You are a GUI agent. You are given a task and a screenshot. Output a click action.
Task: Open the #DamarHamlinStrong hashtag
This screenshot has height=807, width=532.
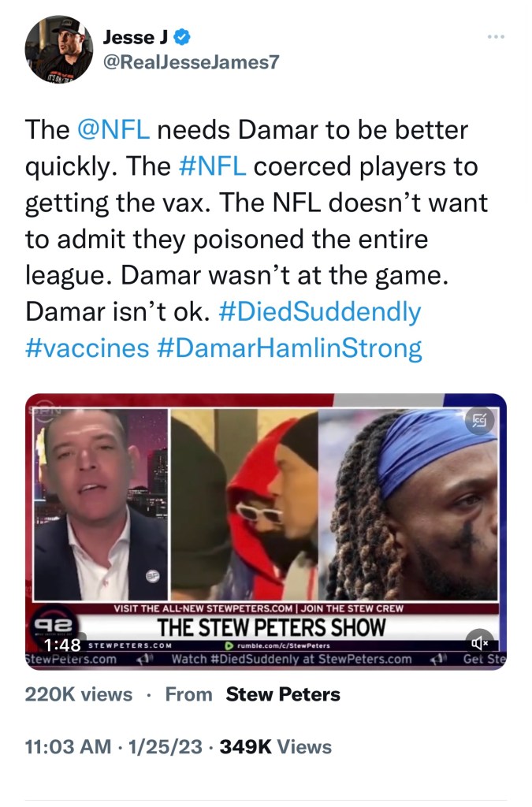tap(289, 348)
